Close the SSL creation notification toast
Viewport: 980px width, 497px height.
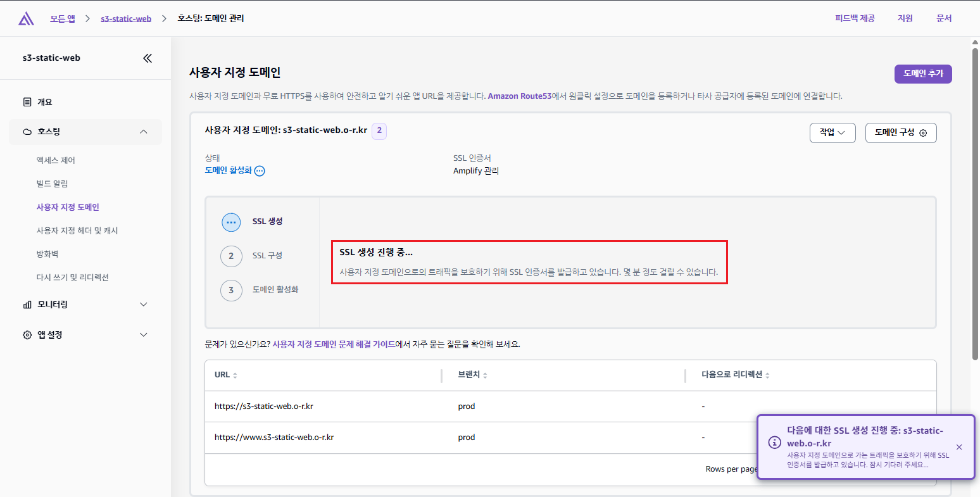click(x=959, y=447)
